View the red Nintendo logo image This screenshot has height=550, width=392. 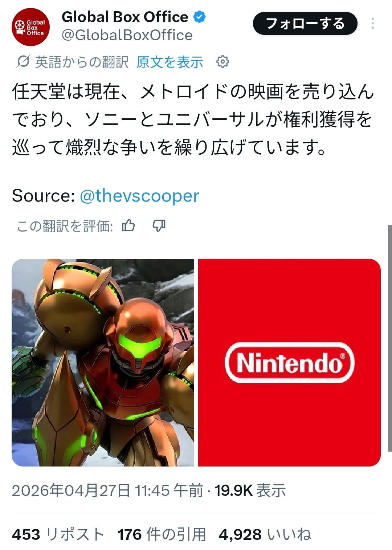(289, 362)
